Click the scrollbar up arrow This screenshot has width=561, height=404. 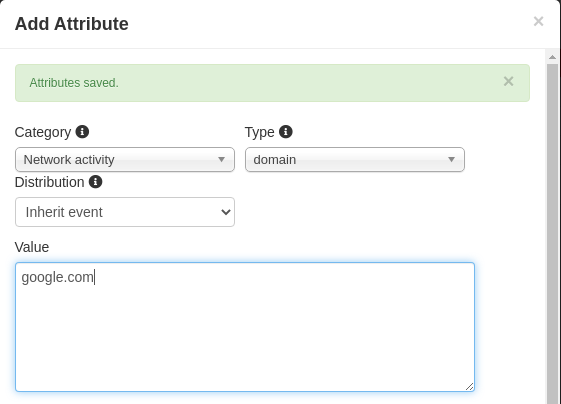point(552,57)
